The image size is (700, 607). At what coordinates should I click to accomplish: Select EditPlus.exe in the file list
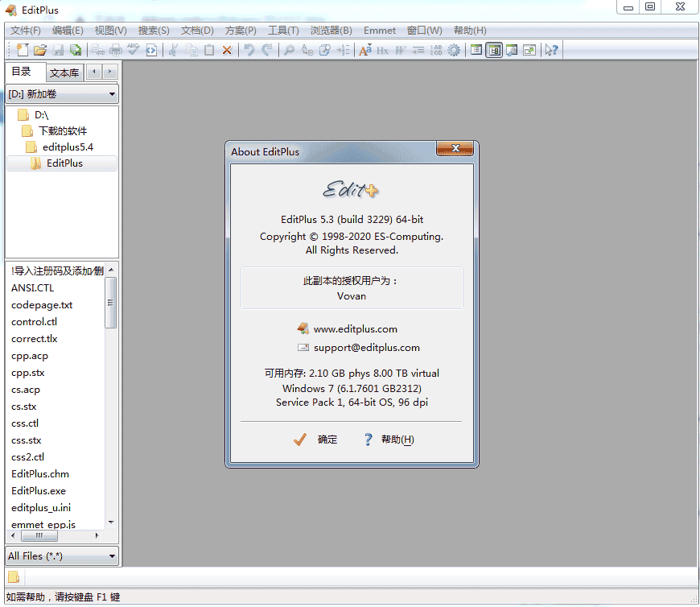tap(39, 490)
